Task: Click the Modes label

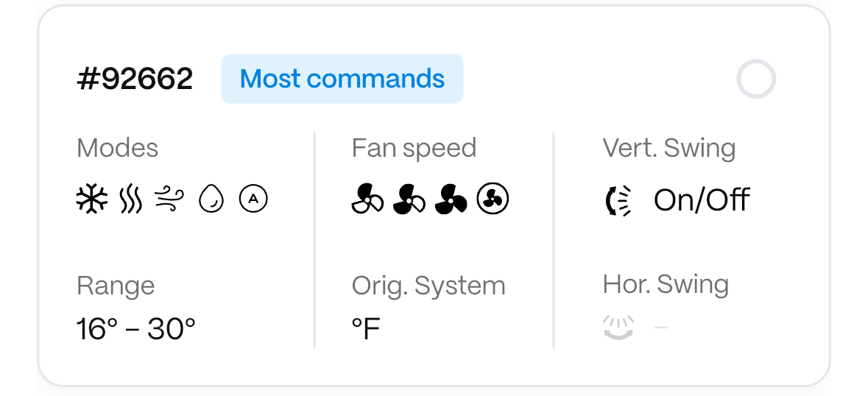Action: tap(117, 148)
